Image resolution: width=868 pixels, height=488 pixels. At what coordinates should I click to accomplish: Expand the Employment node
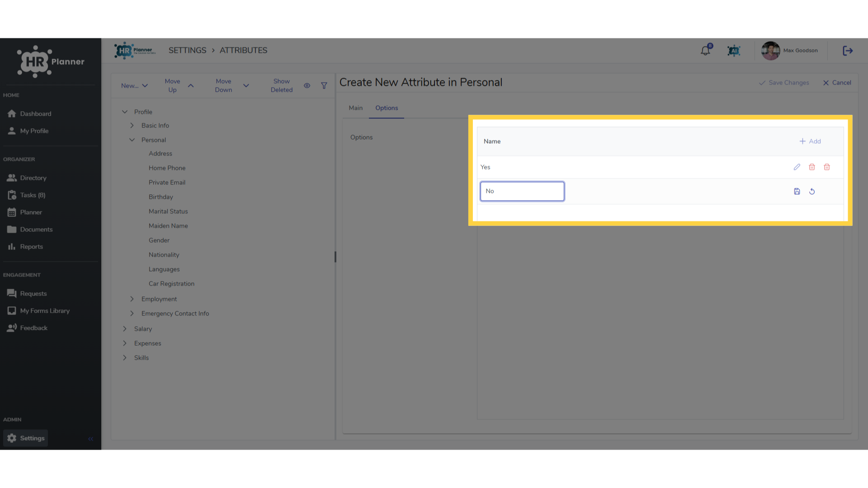pos(132,299)
